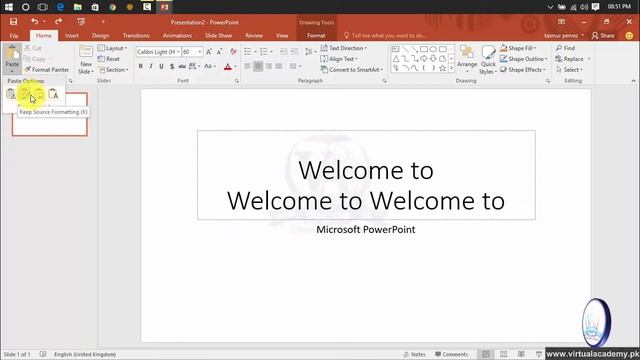
Task: Open the Shape Outline options
Action: [524, 59]
